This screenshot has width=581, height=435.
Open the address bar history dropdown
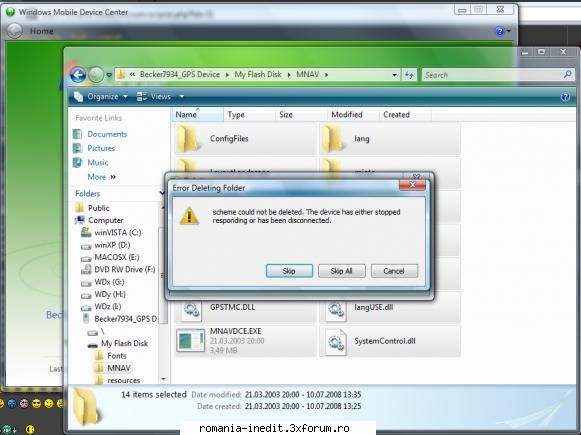click(x=394, y=75)
